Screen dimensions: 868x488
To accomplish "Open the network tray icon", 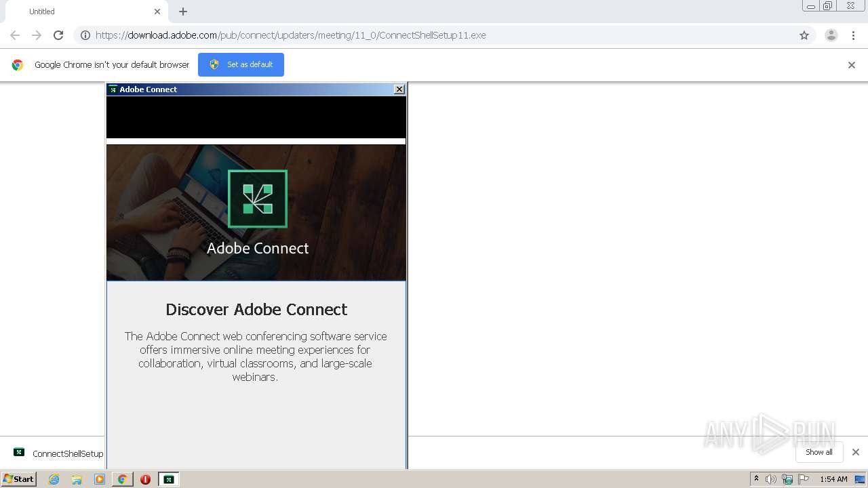I will (787, 479).
